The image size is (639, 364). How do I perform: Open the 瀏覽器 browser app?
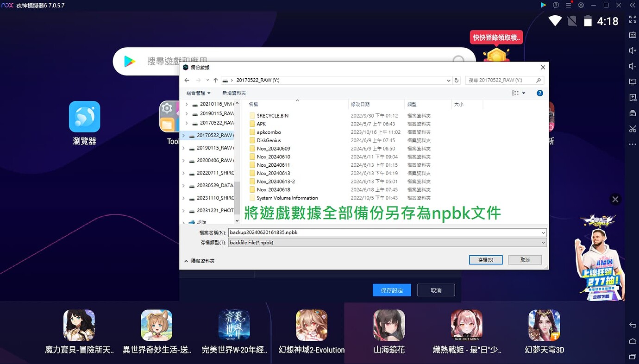point(85,117)
